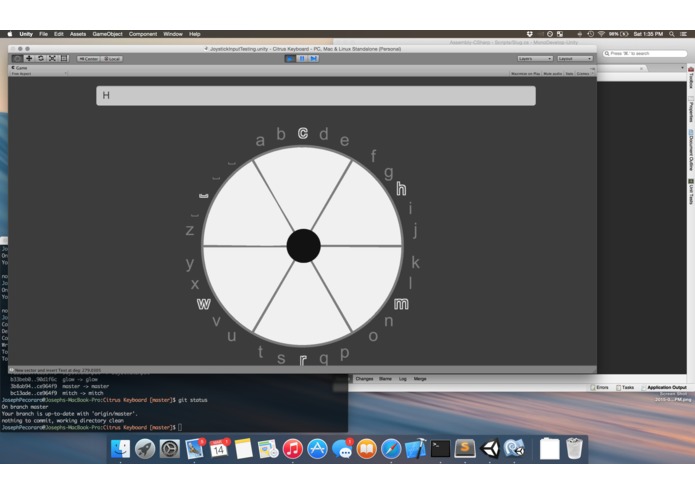This screenshot has width=695, height=494.
Task: Click the black joystick center circle
Action: 304,246
